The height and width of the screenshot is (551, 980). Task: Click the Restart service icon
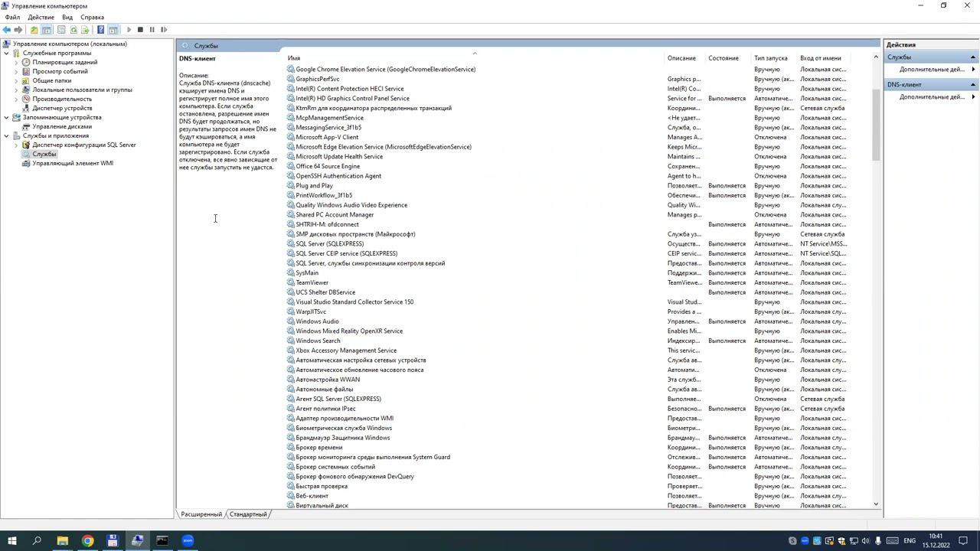point(163,30)
